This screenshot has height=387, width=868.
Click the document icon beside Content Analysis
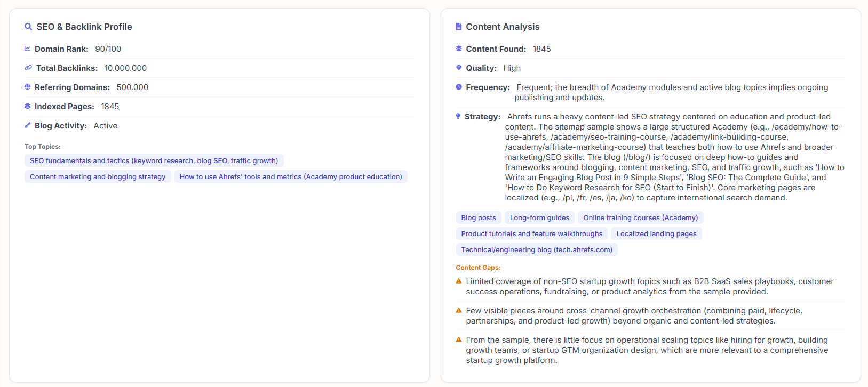(x=459, y=27)
